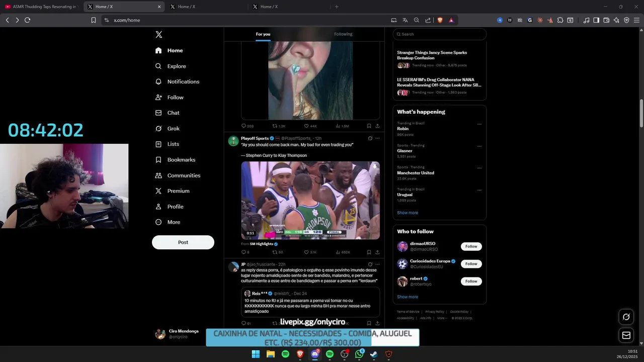Select the For you tab

[263, 34]
